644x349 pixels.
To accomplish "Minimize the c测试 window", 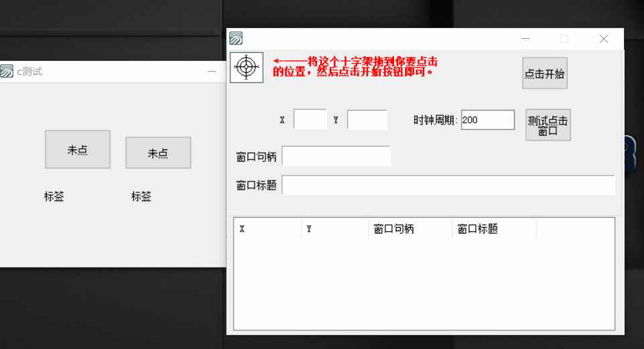I will (x=212, y=72).
